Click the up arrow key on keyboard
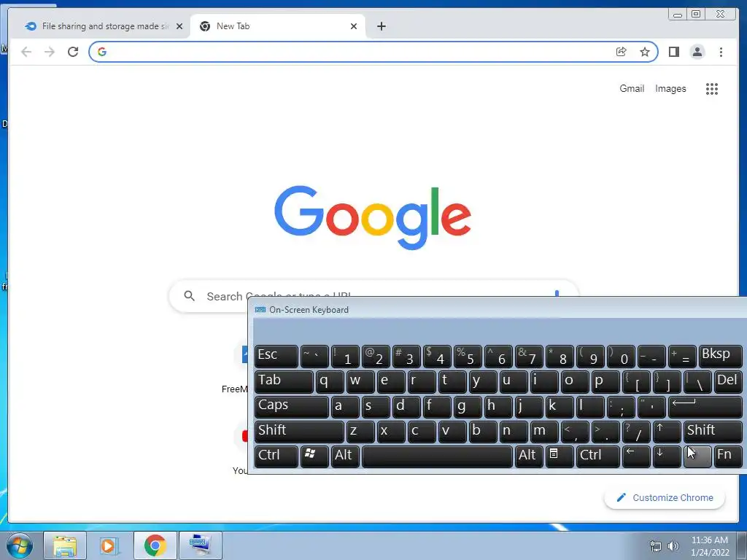Screen dimensions: 747x560 (667, 432)
